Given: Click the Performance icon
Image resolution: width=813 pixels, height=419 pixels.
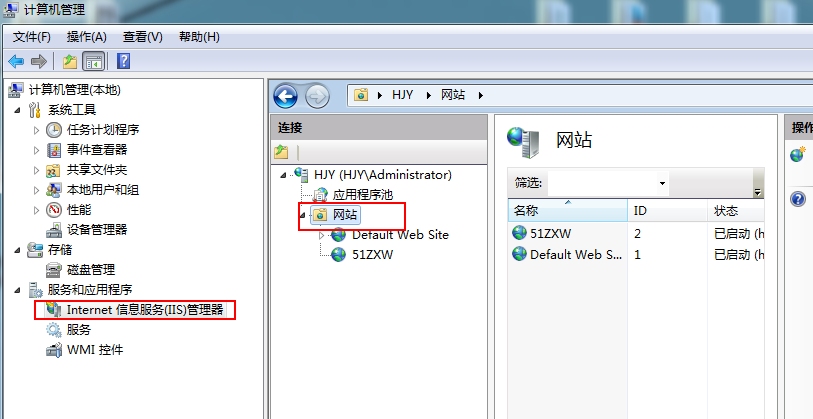Looking at the screenshot, I should coord(54,210).
